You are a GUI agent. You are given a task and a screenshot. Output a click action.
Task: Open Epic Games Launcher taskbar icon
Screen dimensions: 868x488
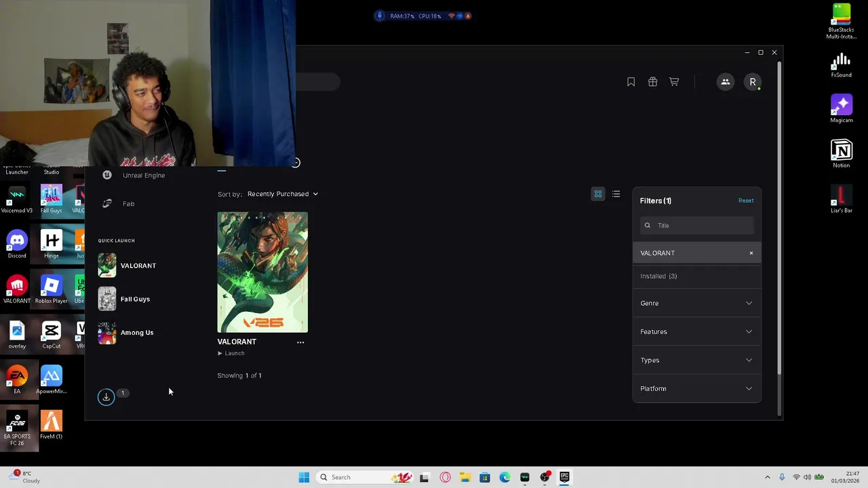(x=564, y=477)
